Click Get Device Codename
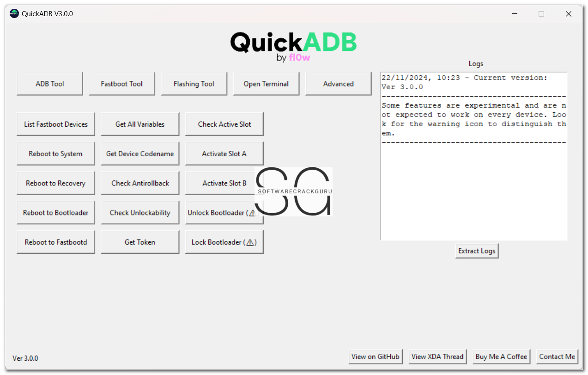This screenshot has height=375, width=588. [140, 154]
